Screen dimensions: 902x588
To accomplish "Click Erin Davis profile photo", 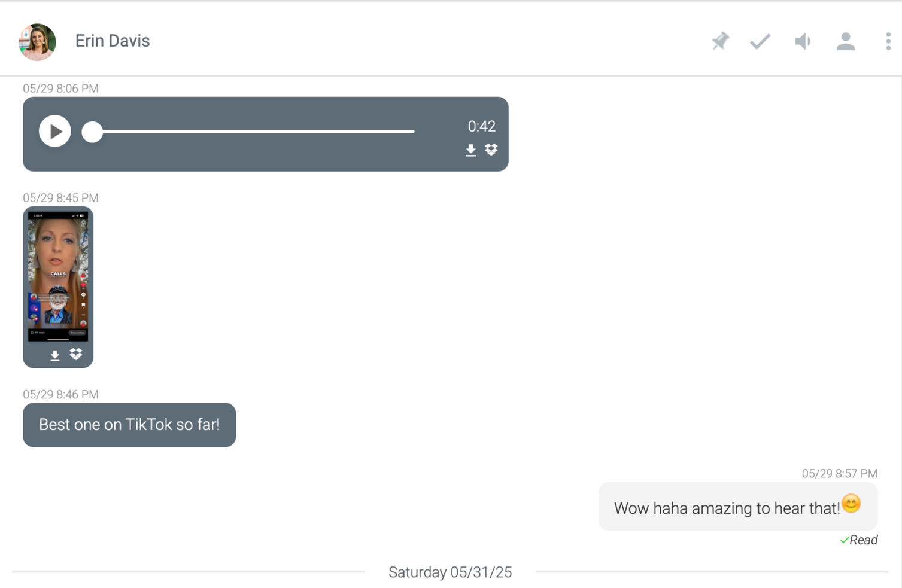I will [x=37, y=42].
